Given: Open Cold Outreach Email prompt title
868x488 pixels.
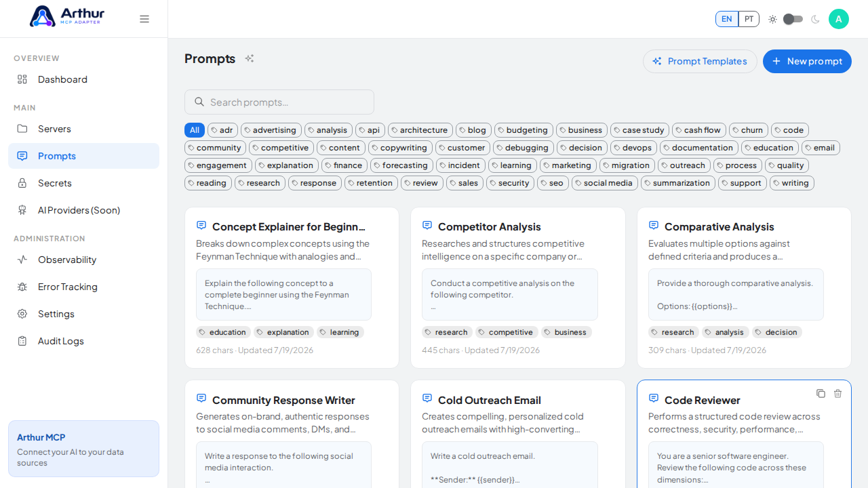Looking at the screenshot, I should (x=490, y=400).
